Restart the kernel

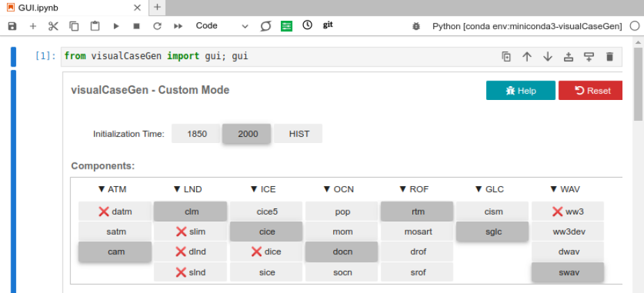pyautogui.click(x=157, y=26)
